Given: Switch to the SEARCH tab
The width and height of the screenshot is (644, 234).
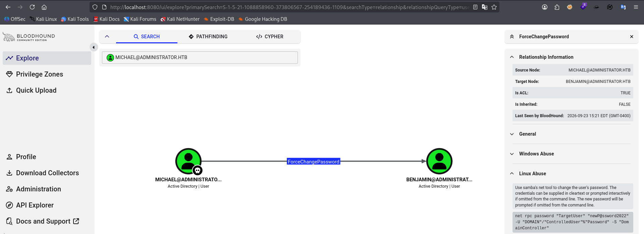Looking at the screenshot, I should 147,37.
